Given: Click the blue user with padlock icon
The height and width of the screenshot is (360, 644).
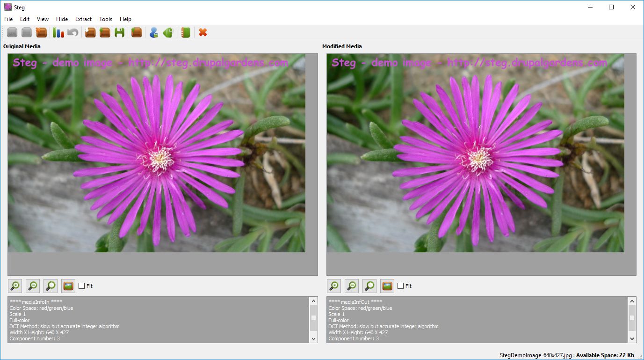Looking at the screenshot, I should click(x=153, y=32).
